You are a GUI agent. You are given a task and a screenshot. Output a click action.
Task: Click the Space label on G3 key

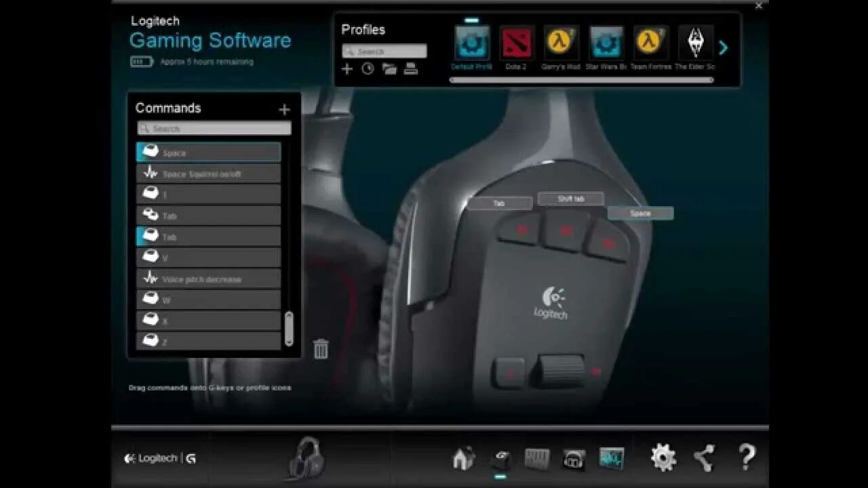(640, 213)
